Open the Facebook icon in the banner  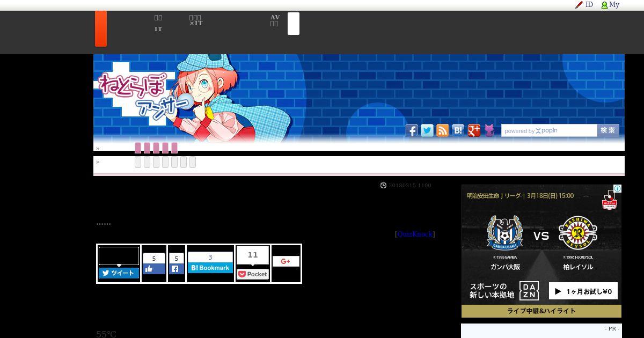coord(412,130)
